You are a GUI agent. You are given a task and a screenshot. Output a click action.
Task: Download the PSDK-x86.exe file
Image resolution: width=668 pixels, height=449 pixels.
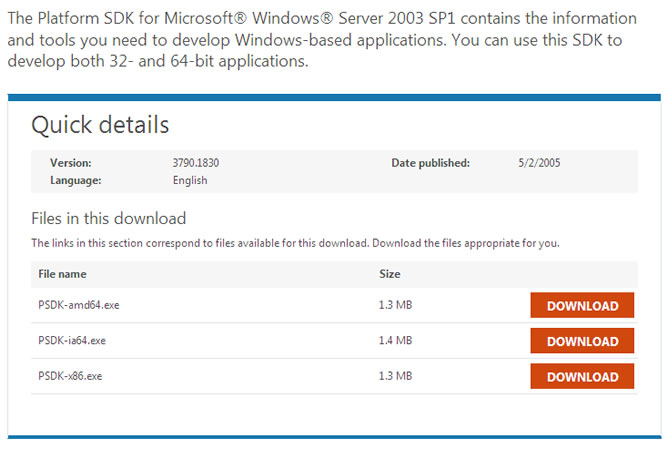(582, 376)
